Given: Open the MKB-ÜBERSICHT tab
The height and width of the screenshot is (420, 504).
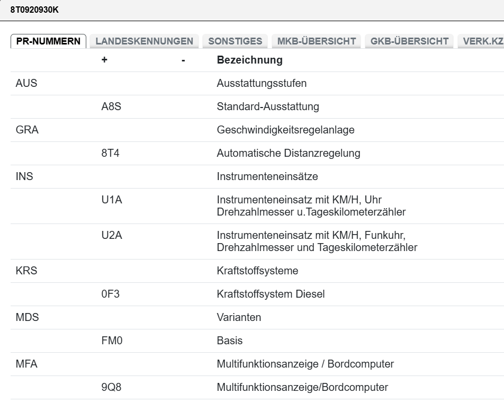Looking at the screenshot, I should point(316,41).
